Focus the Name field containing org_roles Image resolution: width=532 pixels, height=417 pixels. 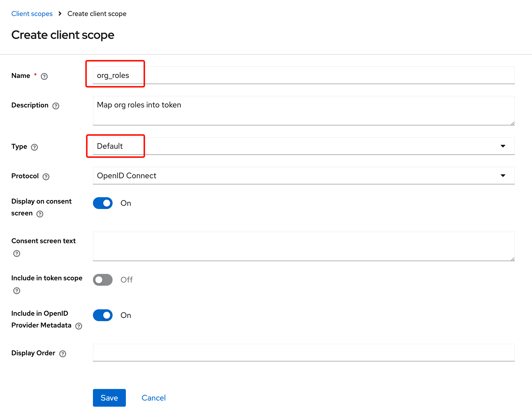[304, 75]
